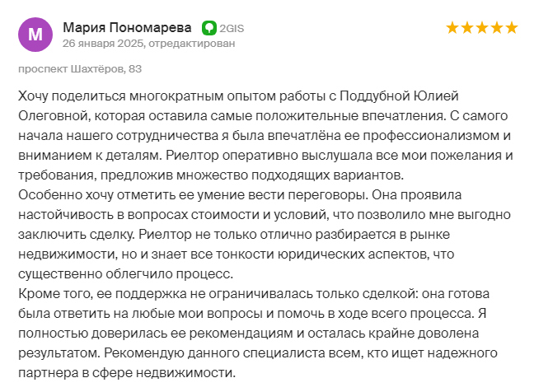Select the third rating star
This screenshot has width=534, height=392.
point(482,28)
